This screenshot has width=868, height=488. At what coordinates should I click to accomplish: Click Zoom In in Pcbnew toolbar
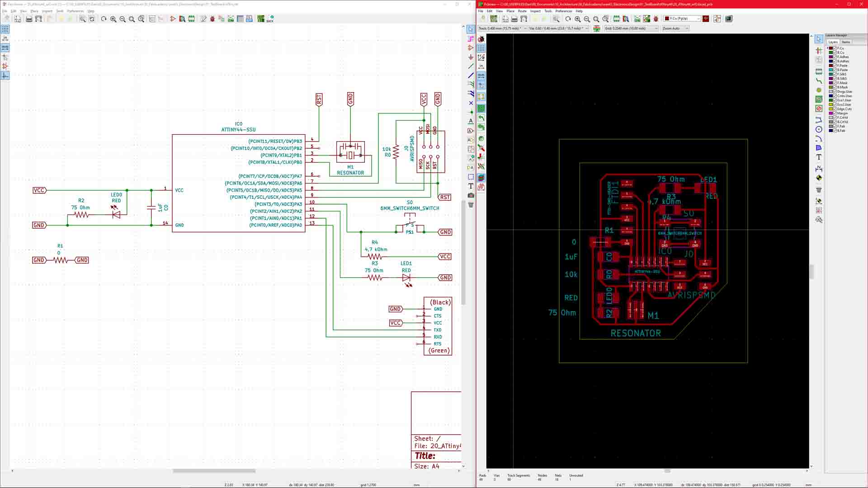tap(577, 19)
